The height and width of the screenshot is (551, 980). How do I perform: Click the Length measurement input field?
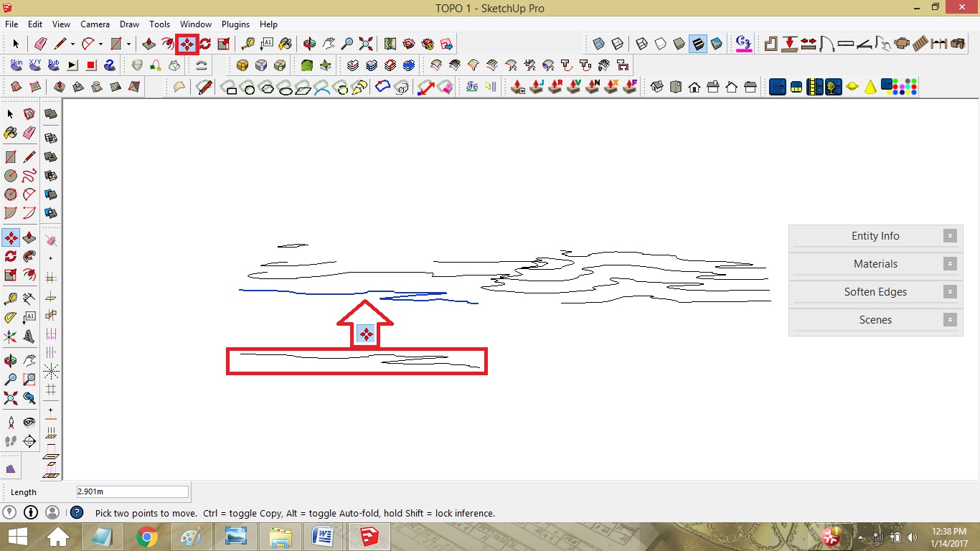click(132, 491)
